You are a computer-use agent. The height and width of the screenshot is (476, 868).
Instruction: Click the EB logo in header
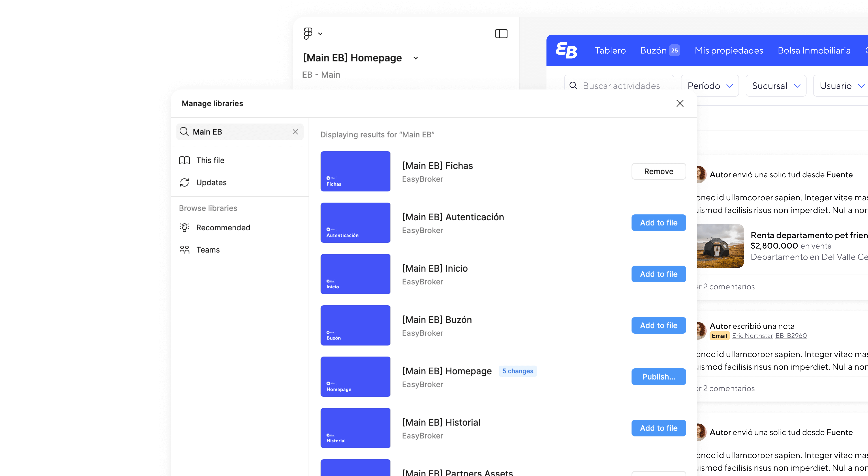point(566,50)
